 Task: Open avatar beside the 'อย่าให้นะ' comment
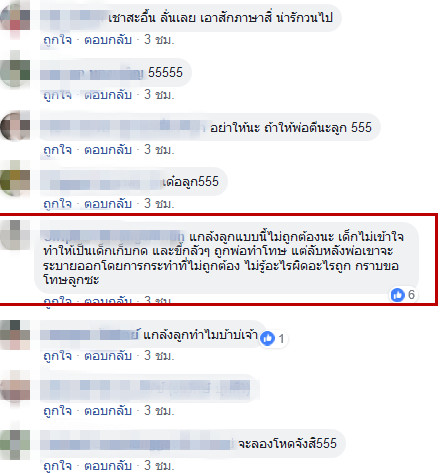tap(15, 126)
